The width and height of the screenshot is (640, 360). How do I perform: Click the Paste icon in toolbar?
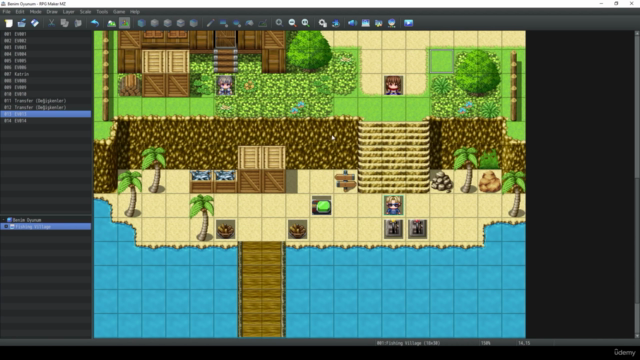(78, 23)
